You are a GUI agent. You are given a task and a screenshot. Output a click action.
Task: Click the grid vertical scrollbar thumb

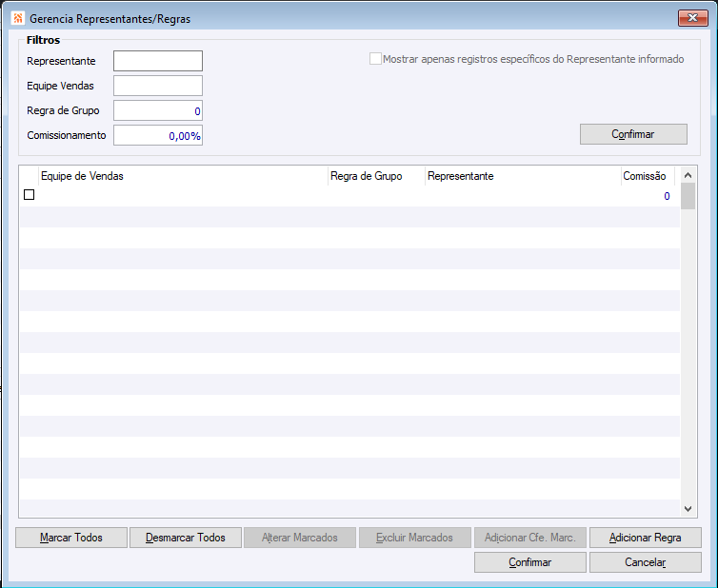(688, 196)
